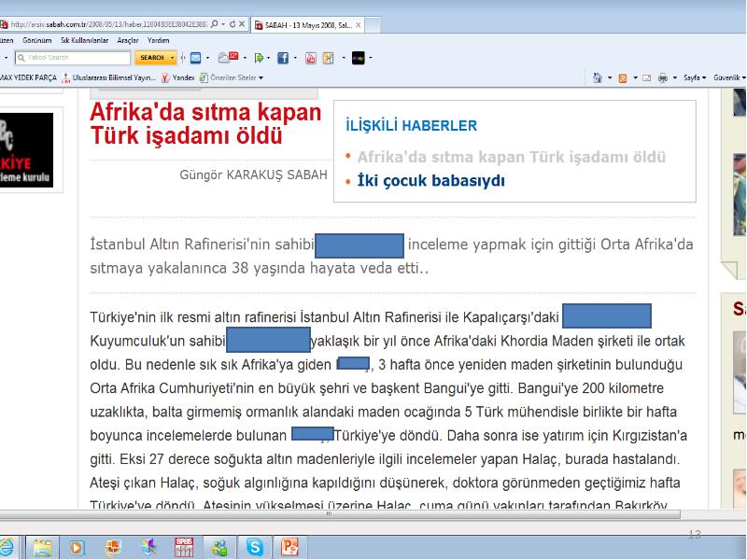Screen dimensions: 747x560
Task: Click the İLİŞKİLİ HABERLER heading
Action: pos(411,126)
